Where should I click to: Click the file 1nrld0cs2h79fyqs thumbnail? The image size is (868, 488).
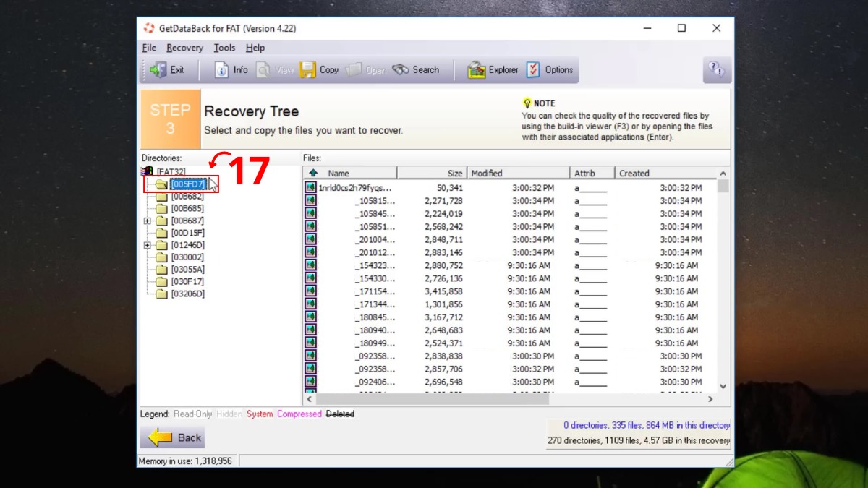pos(310,187)
